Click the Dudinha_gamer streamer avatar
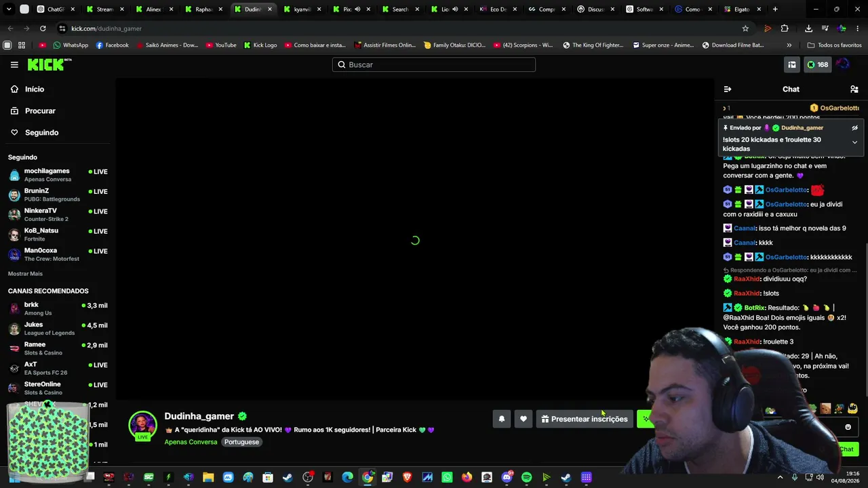This screenshot has width=868, height=488. pos(142,424)
